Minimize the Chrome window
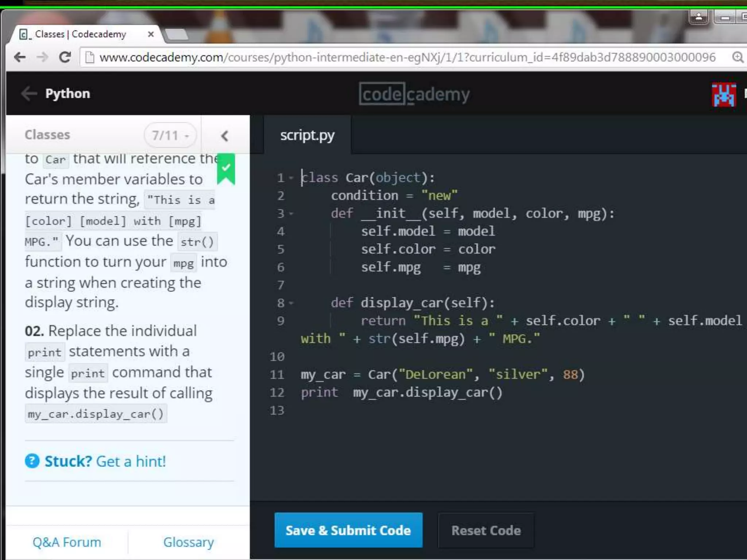747x560 pixels. click(x=725, y=17)
